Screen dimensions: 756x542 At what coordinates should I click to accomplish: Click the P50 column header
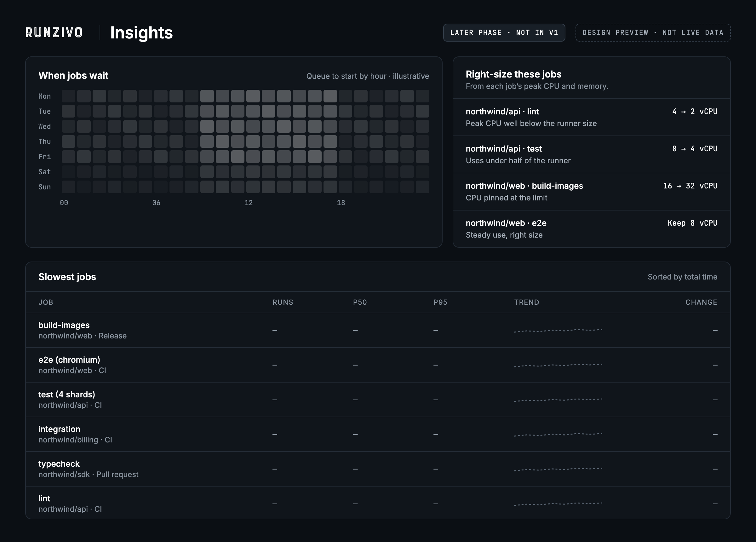click(x=360, y=302)
